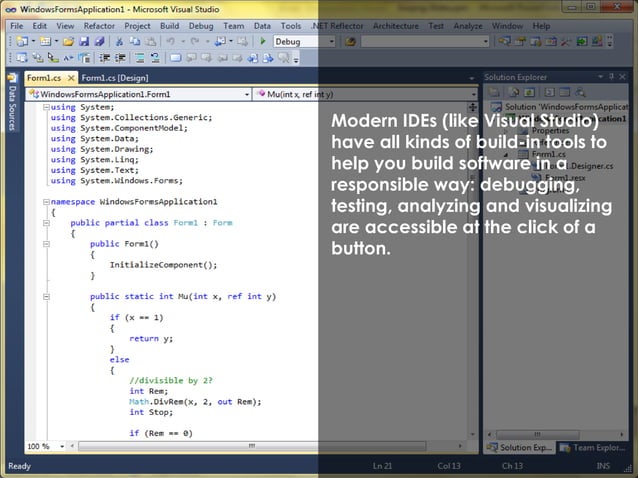The image size is (638, 478).
Task: Open the Debug configuration dropdown
Action: 331,42
